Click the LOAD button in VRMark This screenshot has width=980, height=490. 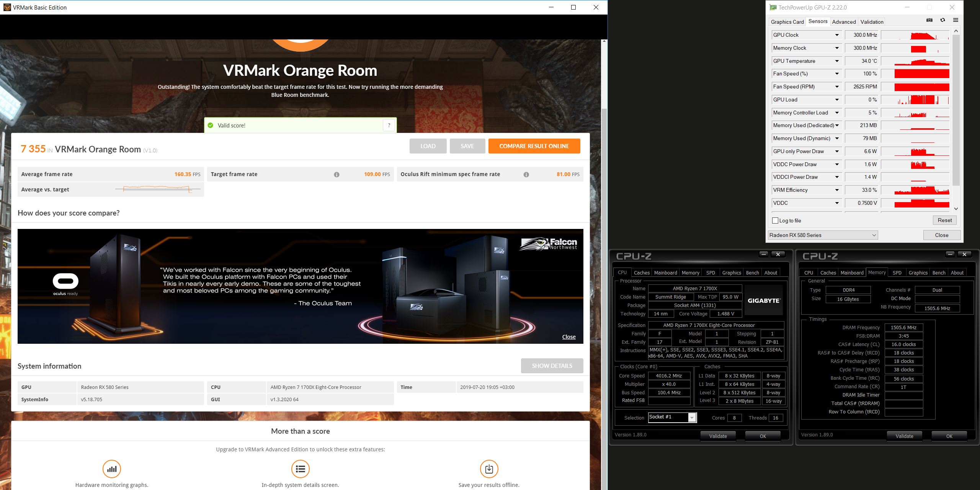coord(428,146)
